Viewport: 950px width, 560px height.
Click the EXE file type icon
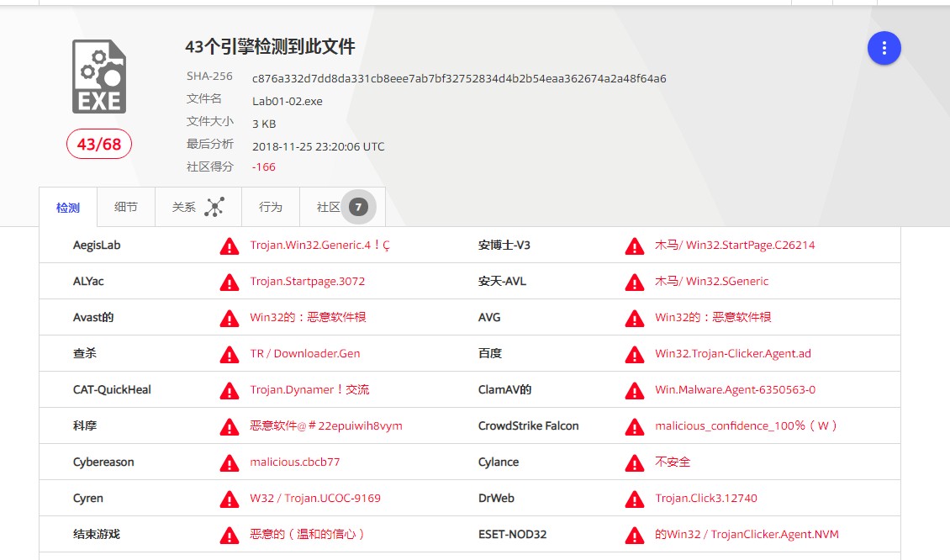tap(99, 77)
